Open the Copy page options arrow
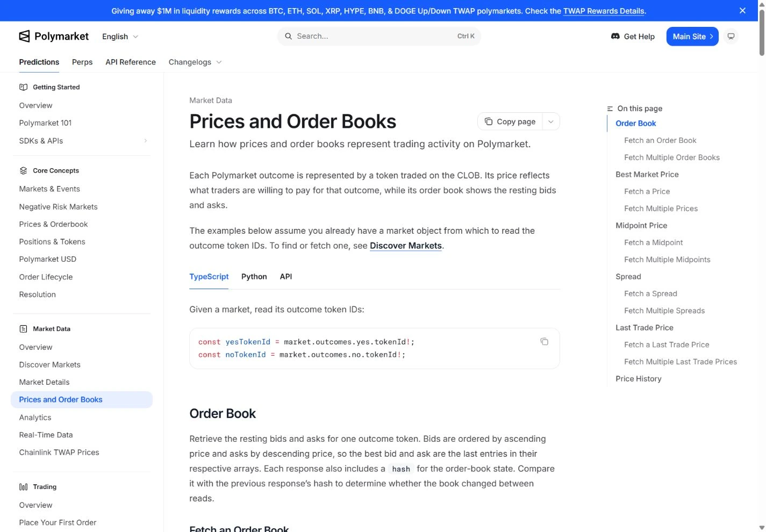The height and width of the screenshot is (532, 766). click(551, 121)
